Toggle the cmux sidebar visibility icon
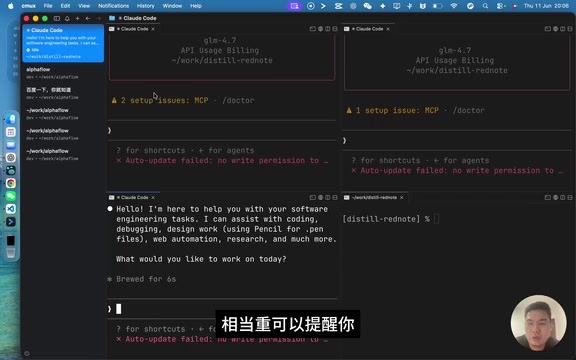 [57, 18]
